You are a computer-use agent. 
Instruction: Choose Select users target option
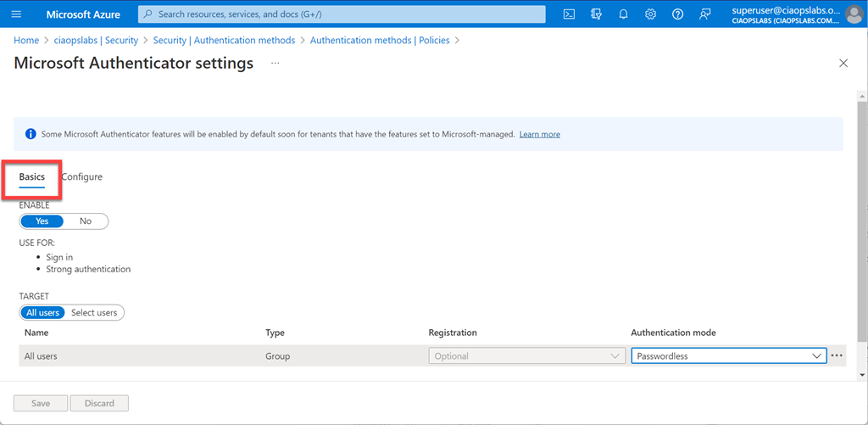click(94, 313)
